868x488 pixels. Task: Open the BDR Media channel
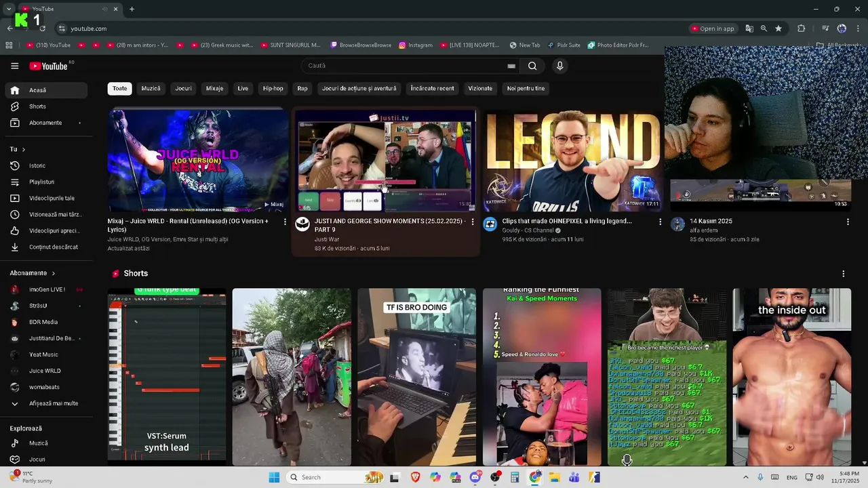click(x=46, y=322)
